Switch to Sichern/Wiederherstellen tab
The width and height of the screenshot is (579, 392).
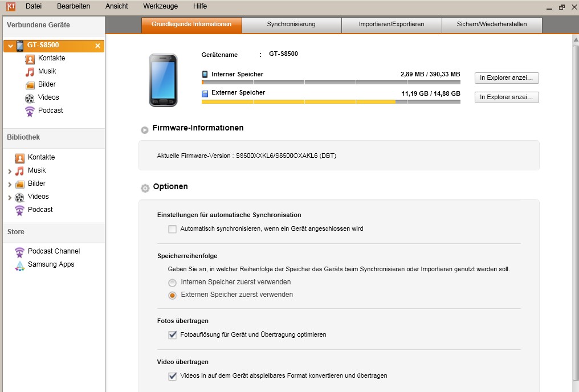tap(492, 24)
